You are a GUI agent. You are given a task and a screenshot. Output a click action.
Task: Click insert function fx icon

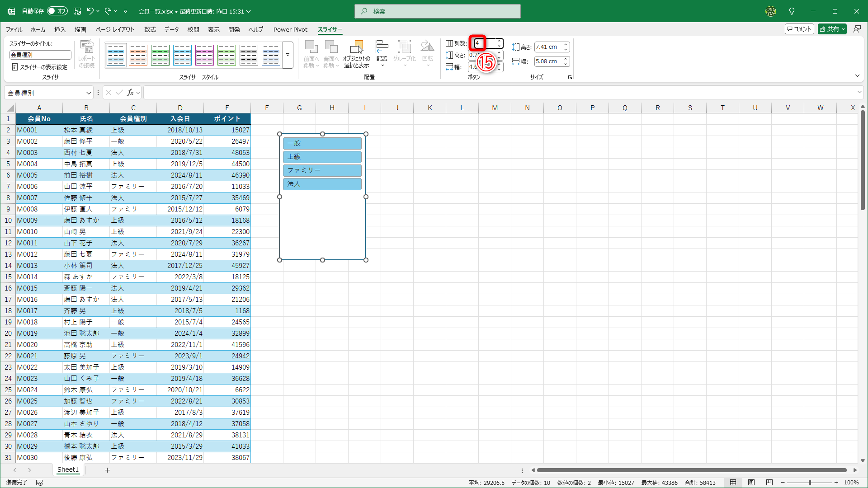[130, 93]
